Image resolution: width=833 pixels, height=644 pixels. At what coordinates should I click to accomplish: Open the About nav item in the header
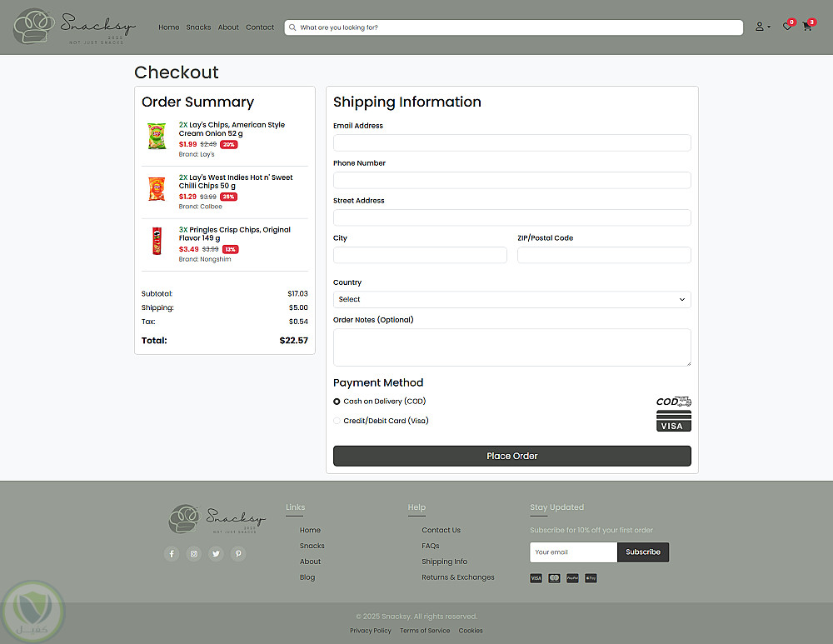228,27
